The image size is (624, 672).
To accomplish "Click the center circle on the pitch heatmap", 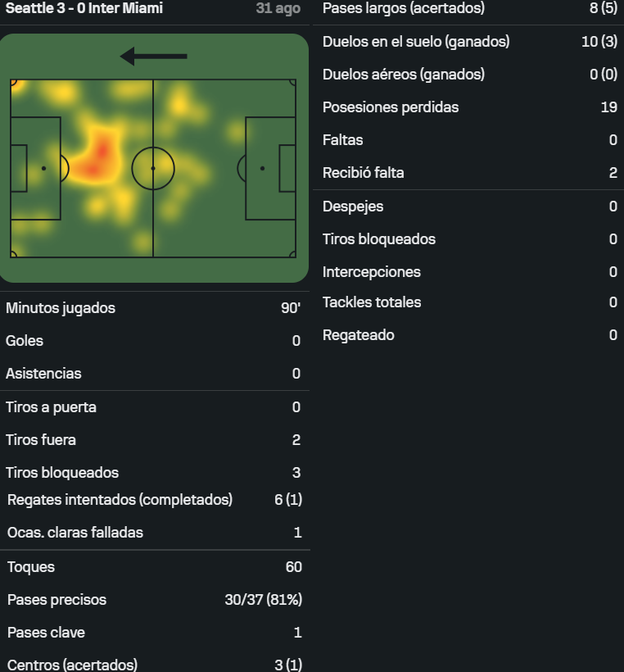I will point(153,169).
